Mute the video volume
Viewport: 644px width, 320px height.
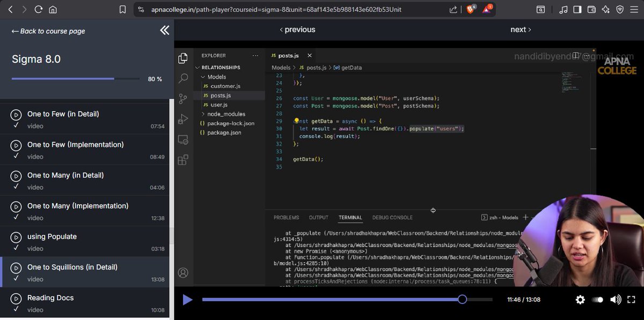click(x=616, y=300)
